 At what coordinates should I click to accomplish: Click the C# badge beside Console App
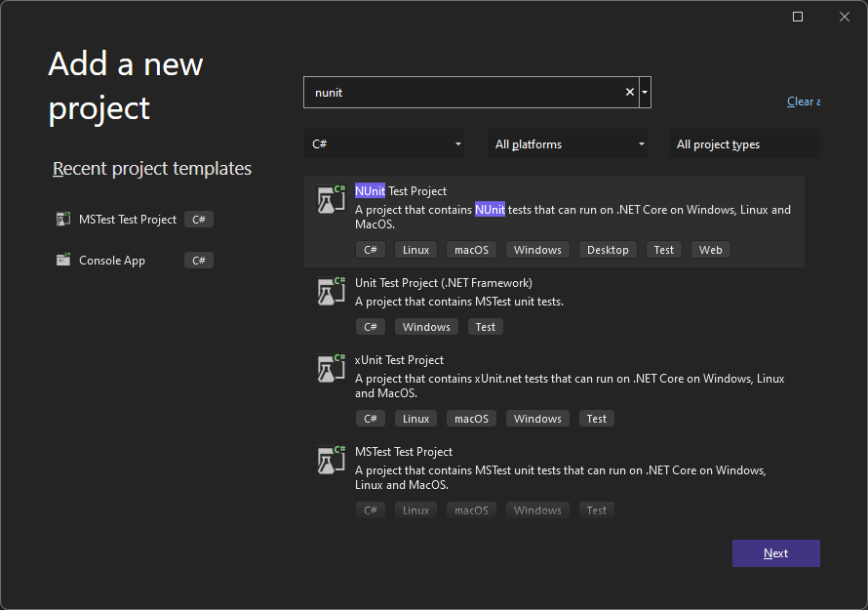point(198,260)
